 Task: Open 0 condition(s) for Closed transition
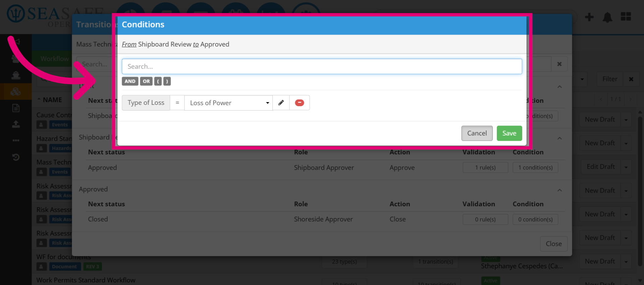point(535,219)
